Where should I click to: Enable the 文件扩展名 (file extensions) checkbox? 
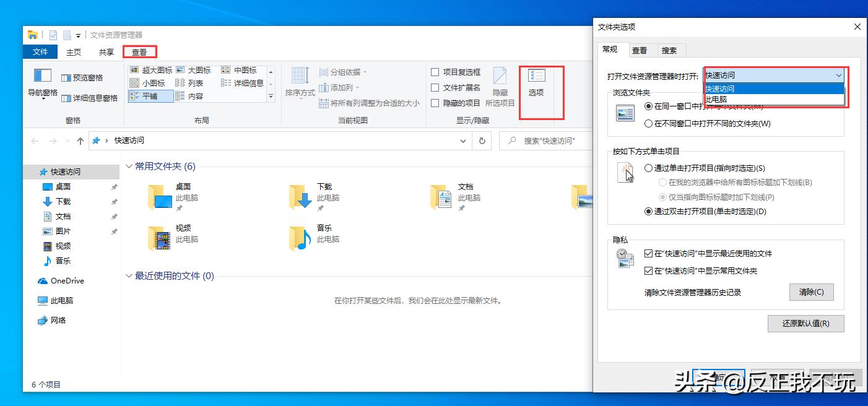[x=435, y=87]
